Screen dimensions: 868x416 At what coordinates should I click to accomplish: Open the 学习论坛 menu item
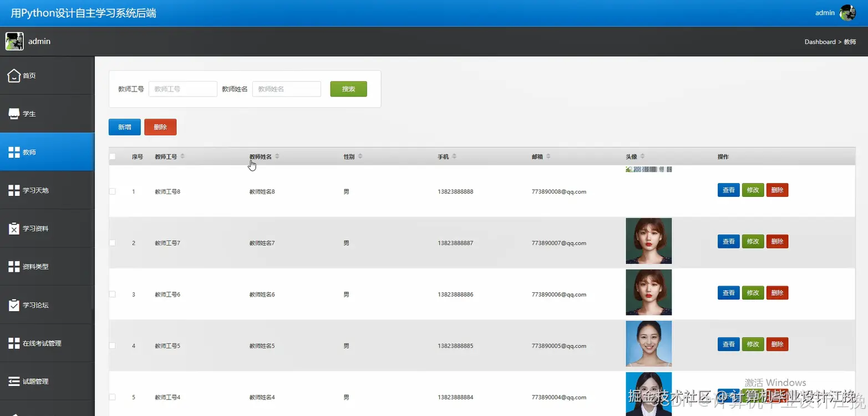click(47, 305)
